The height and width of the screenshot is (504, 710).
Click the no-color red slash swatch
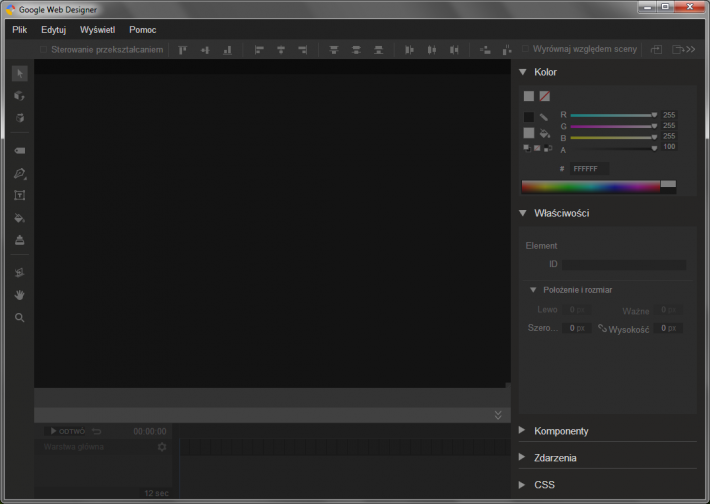545,96
